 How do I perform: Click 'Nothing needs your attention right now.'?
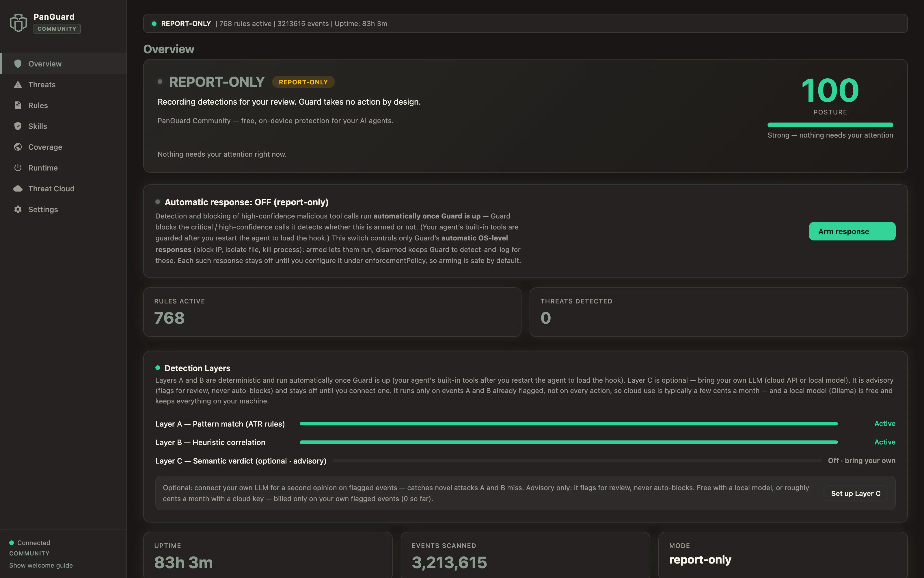(222, 154)
